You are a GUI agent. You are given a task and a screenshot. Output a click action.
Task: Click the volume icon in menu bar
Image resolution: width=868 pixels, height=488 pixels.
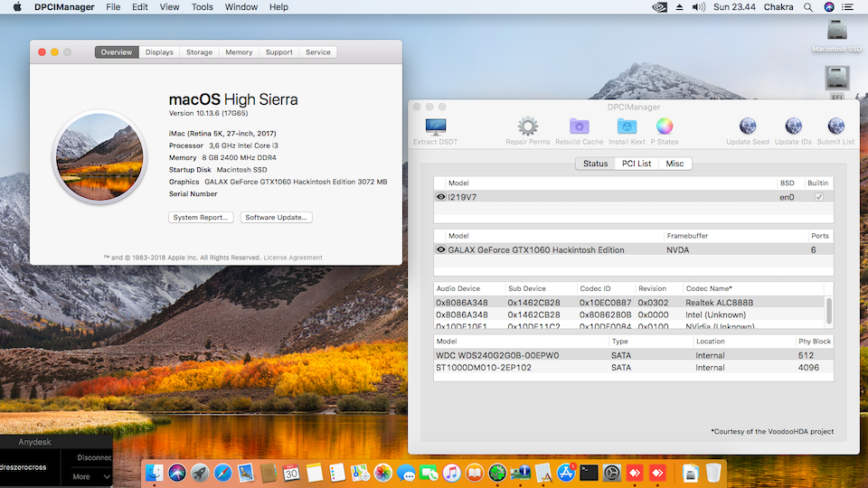[x=699, y=7]
